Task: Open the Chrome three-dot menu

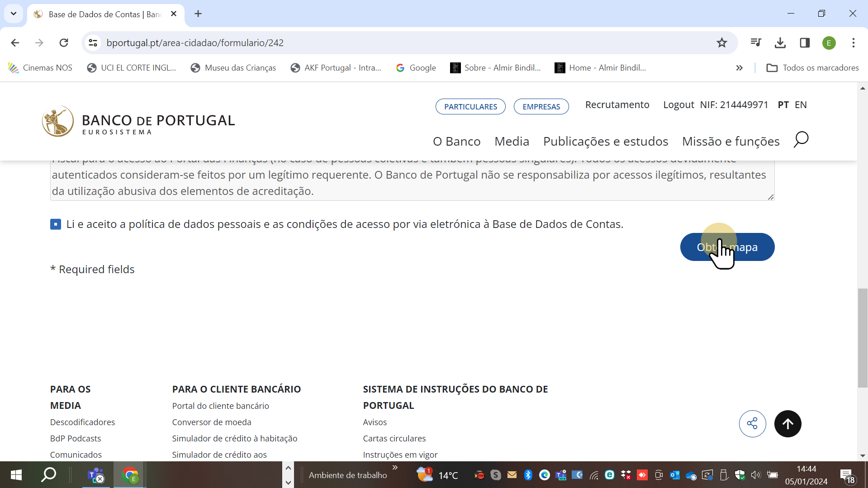Action: pyautogui.click(x=853, y=43)
